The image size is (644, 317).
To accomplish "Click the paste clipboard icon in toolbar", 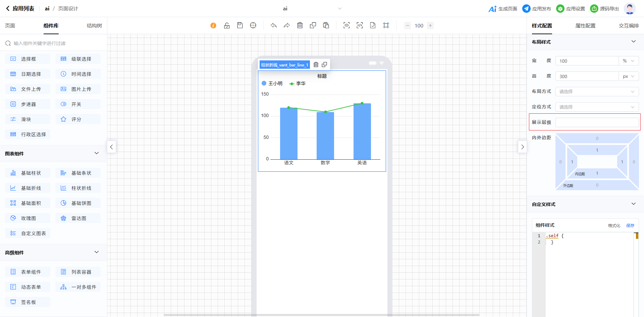I will click(326, 25).
